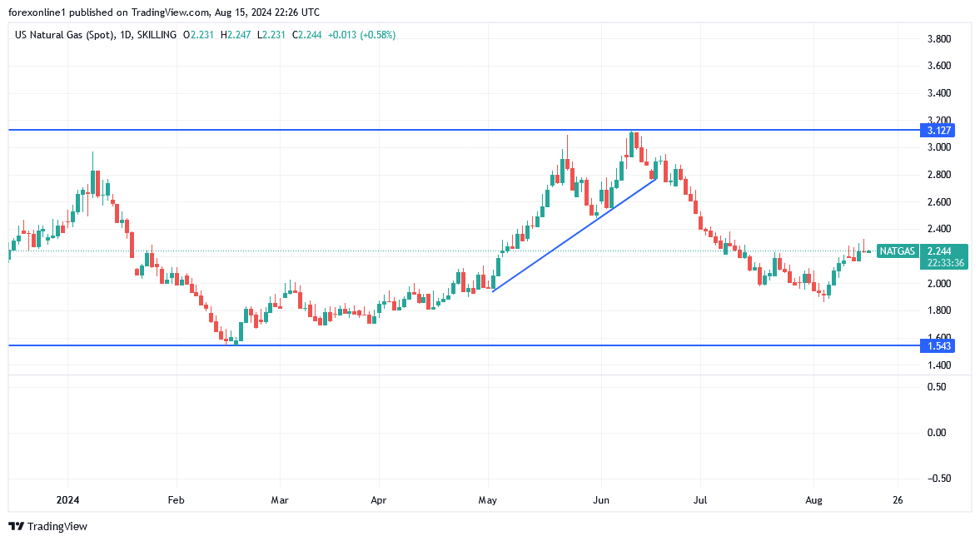Select the lower horizontal line at 1.543
This screenshot has width=980, height=541.
click(x=464, y=345)
